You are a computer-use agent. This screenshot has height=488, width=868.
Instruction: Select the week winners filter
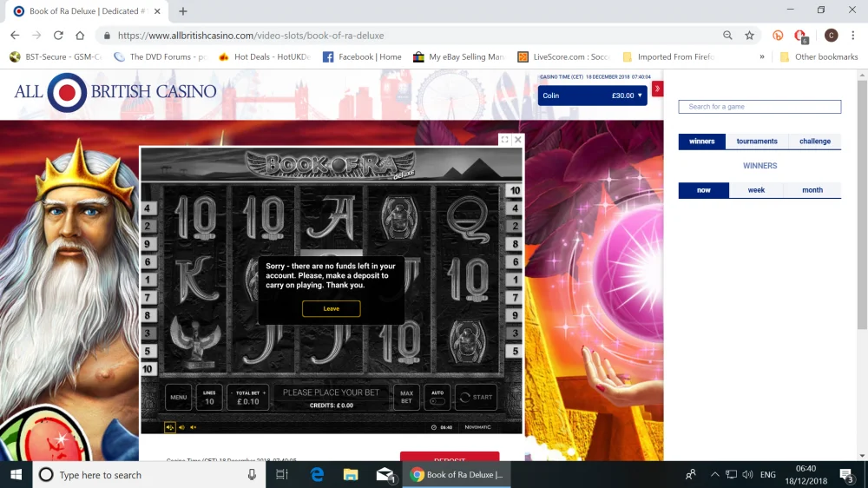(756, 190)
